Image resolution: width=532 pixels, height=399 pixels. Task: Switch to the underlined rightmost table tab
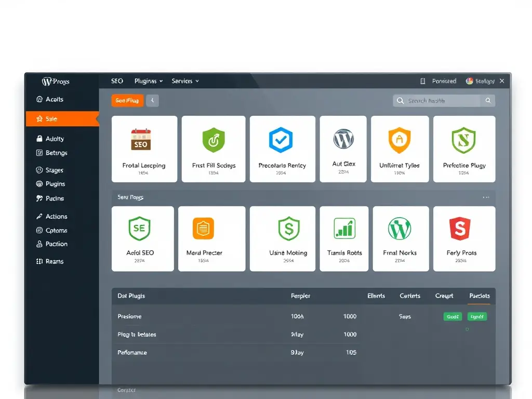click(478, 296)
